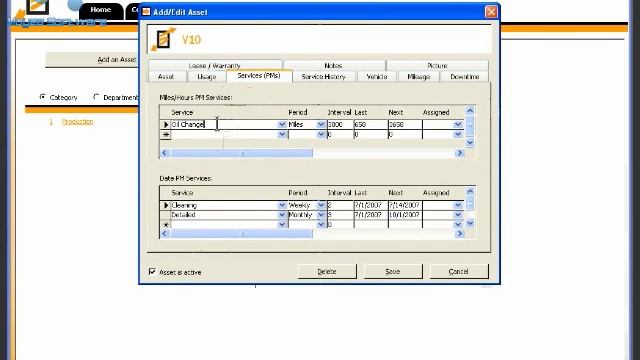Viewport: 640px width, 360px height.
Task: Select the Department radio button
Action: [96, 97]
